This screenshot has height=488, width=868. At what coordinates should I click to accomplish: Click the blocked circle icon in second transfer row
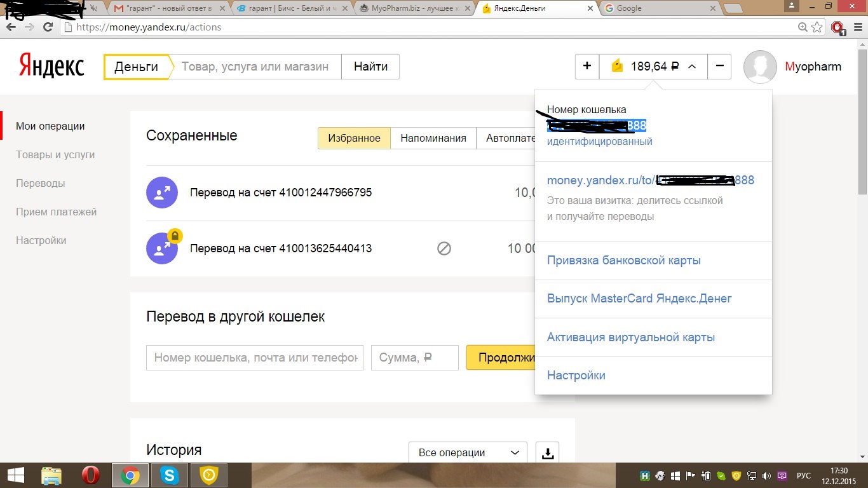pyautogui.click(x=444, y=248)
